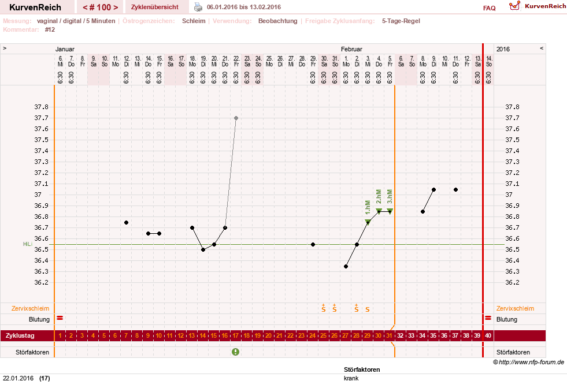567x392 pixels.
Task: Click the temperature point on Feb 8
Action: coord(423,212)
